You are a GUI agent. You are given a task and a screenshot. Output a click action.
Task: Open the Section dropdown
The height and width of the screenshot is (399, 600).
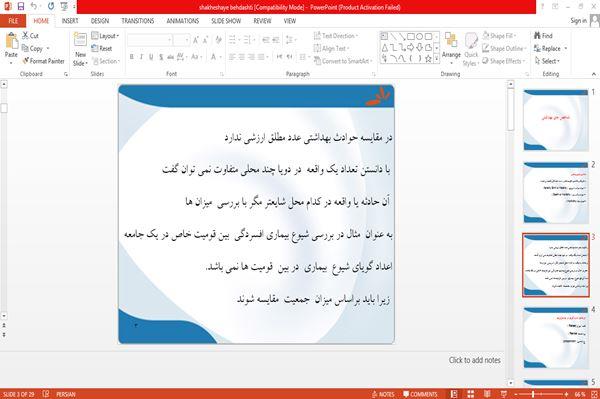(x=106, y=61)
